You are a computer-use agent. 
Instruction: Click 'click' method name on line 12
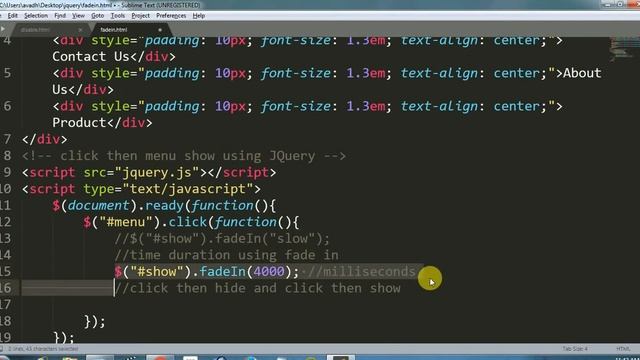tap(188, 222)
